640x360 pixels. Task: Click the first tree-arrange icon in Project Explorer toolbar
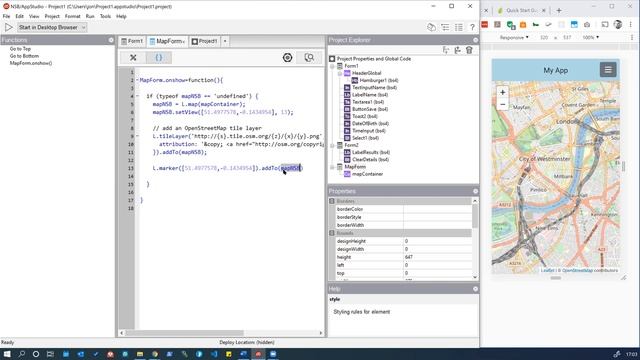click(x=446, y=50)
